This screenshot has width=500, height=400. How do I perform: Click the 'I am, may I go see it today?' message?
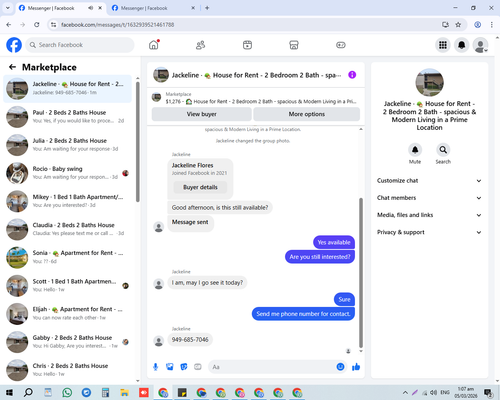click(207, 283)
